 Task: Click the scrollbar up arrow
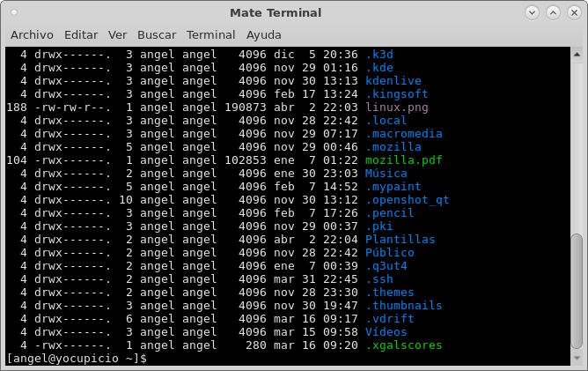click(x=577, y=55)
